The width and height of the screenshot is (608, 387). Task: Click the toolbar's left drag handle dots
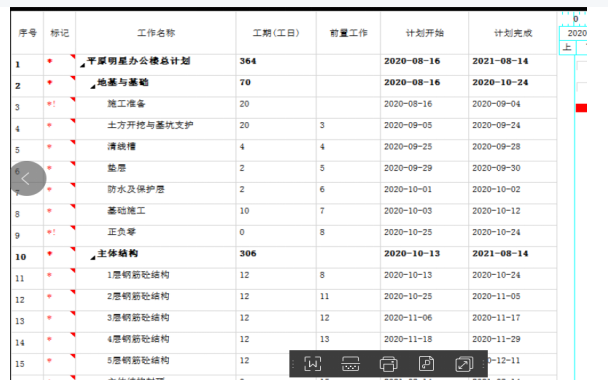(x=293, y=364)
